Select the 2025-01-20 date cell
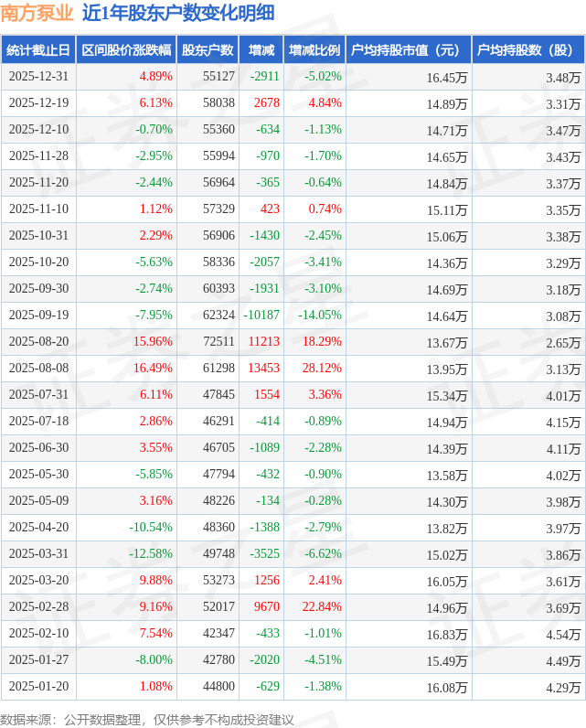This screenshot has width=586, height=728. point(38,687)
